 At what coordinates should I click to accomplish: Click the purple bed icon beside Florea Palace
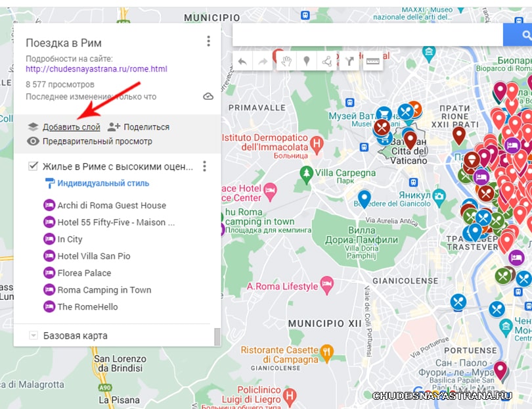(x=49, y=273)
